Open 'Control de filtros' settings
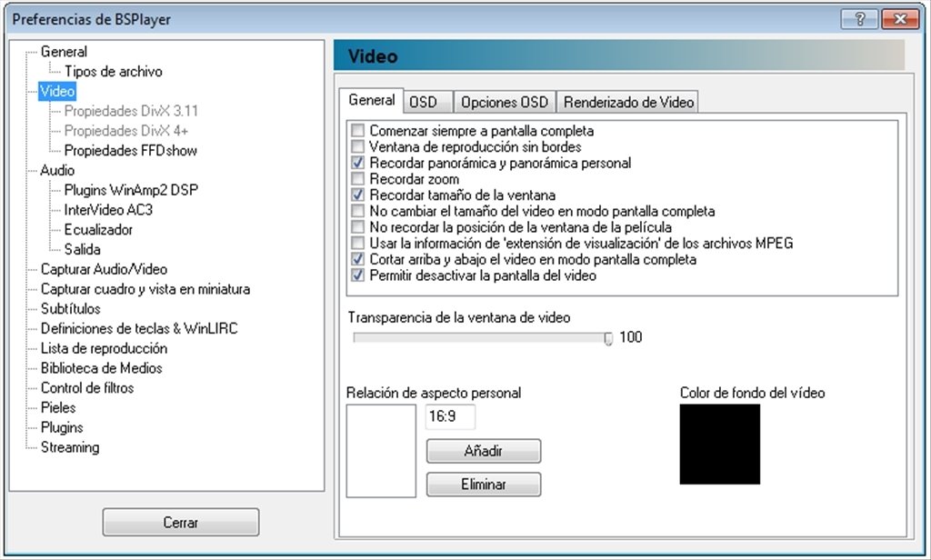The height and width of the screenshot is (560, 931). click(x=87, y=388)
